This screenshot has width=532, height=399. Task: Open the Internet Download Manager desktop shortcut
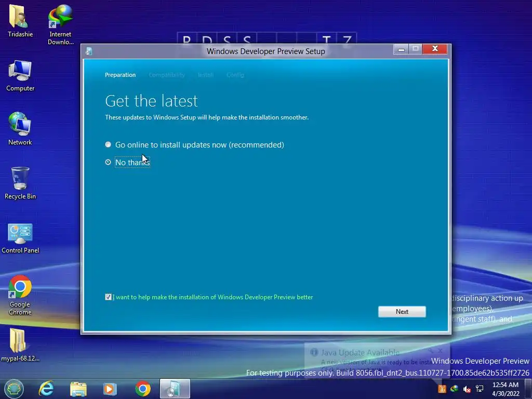point(60,24)
